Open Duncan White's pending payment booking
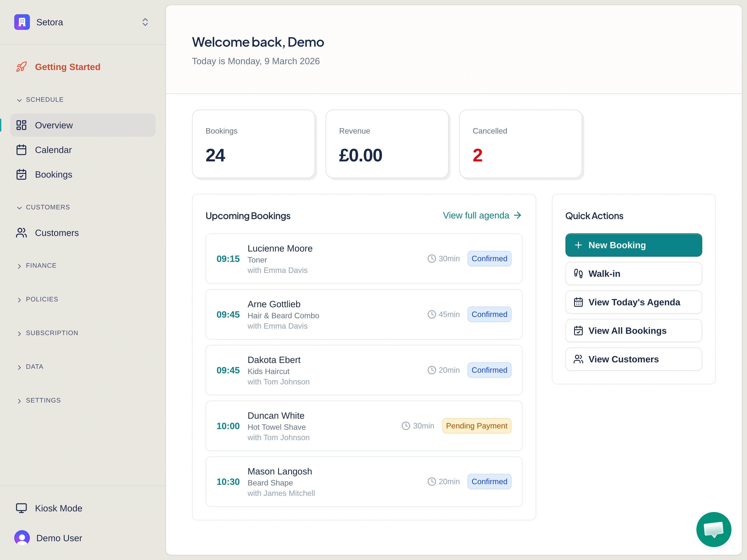 [364, 426]
